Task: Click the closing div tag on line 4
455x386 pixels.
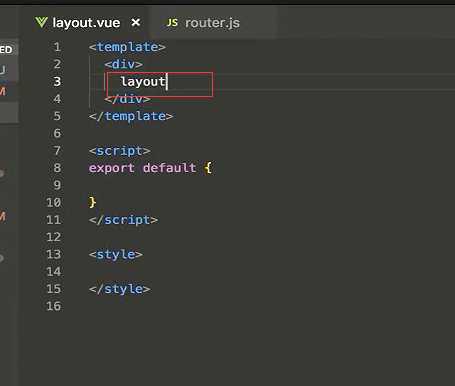Action: [127, 99]
